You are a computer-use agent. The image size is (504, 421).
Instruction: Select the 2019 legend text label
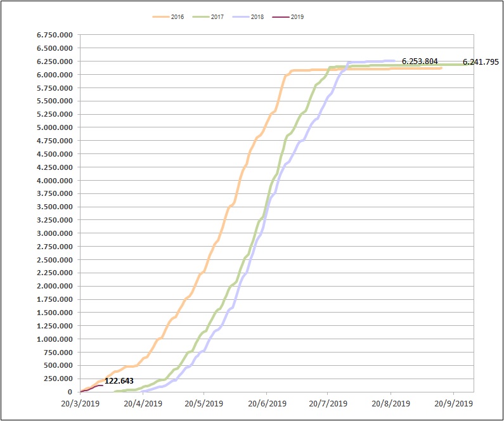[x=297, y=17]
